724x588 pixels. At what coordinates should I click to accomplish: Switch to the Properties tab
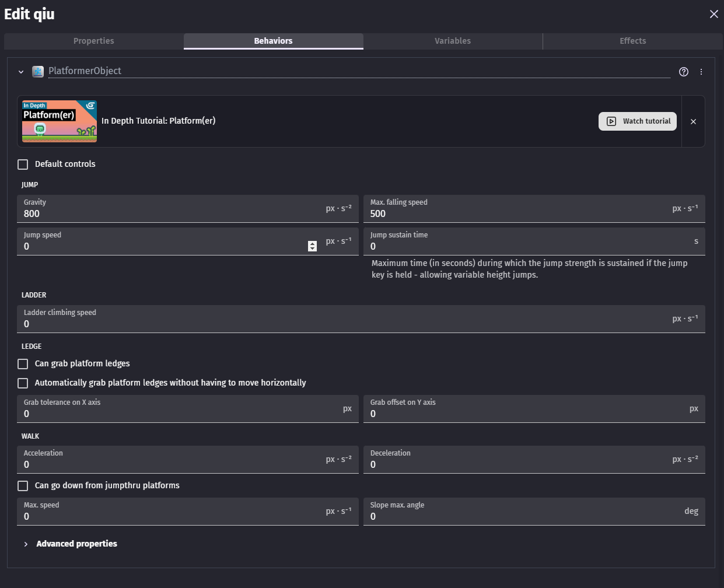tap(94, 41)
